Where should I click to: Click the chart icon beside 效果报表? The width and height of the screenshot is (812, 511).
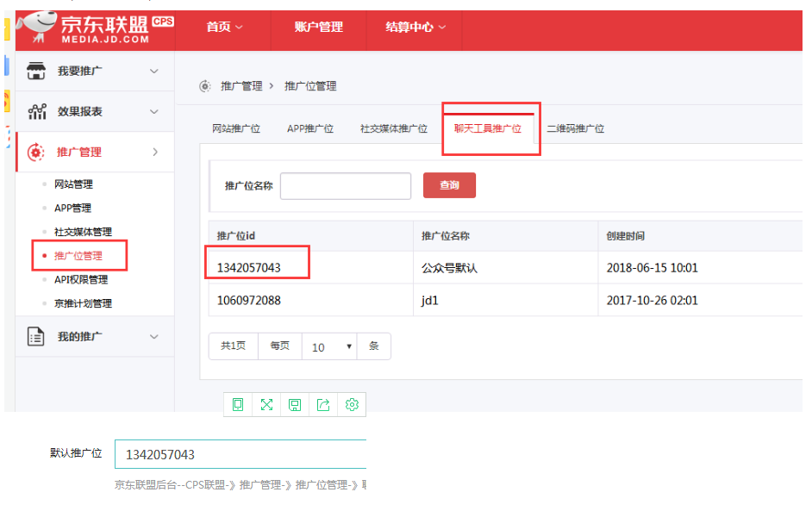[x=37, y=111]
